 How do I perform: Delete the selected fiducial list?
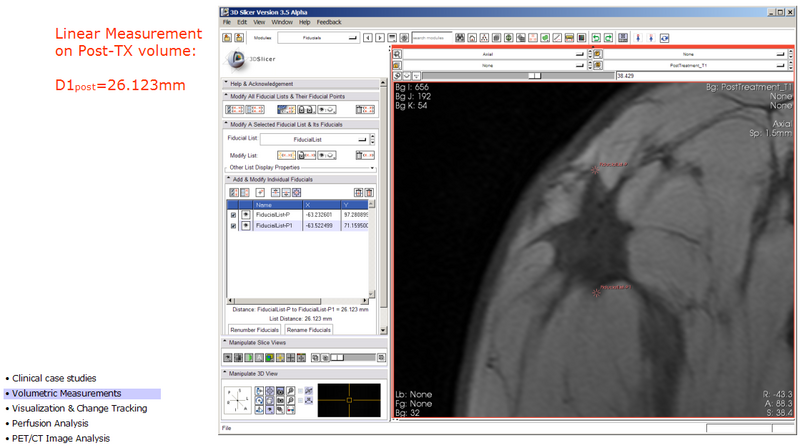point(365,155)
